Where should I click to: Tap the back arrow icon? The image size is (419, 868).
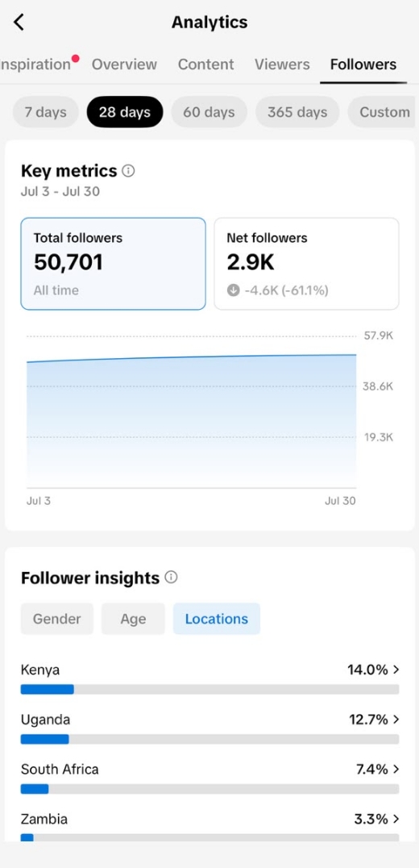coord(19,22)
